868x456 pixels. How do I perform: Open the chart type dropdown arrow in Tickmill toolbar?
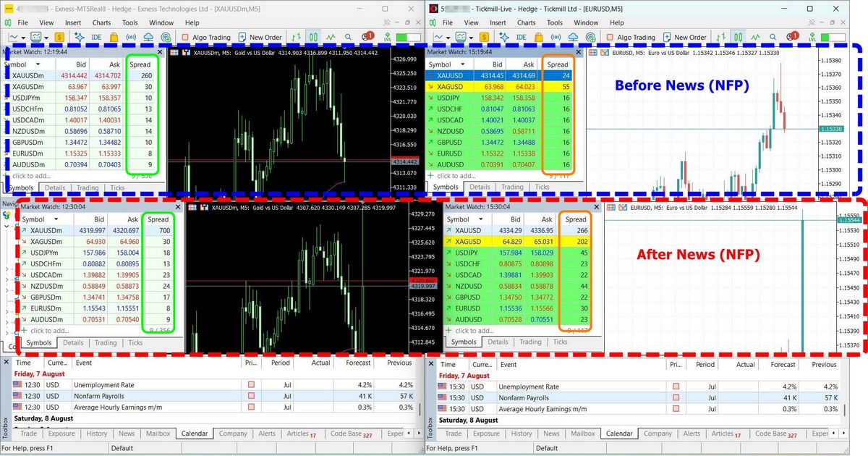pos(448,38)
